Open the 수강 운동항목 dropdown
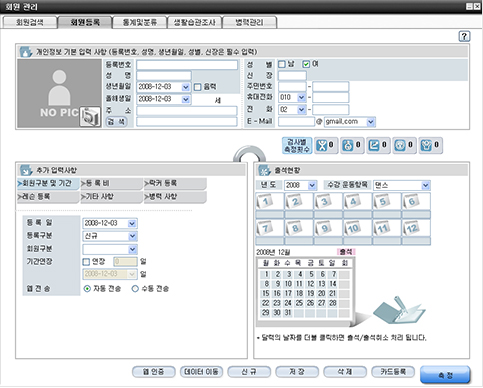This screenshot has height=388, width=483. [425, 185]
